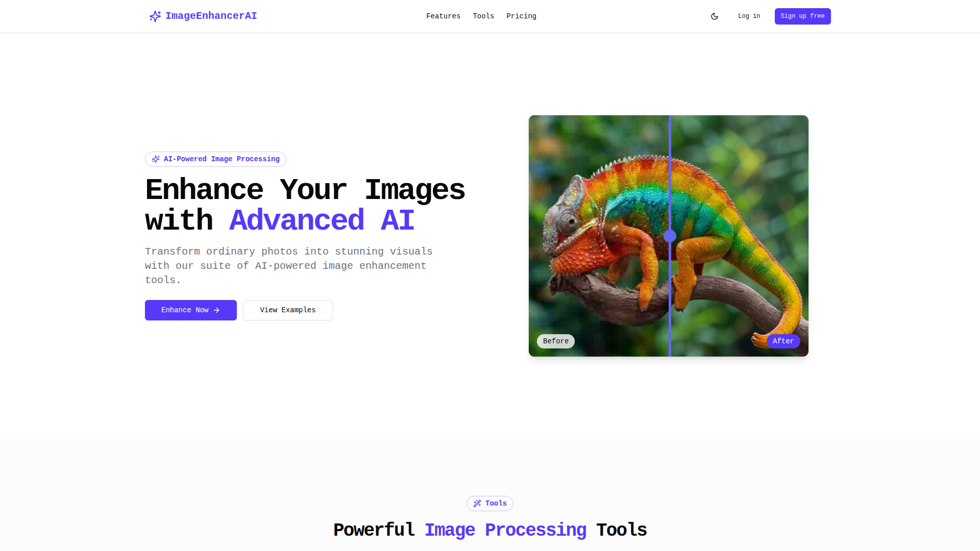Click the arrow icon inside Enhance Now

(216, 310)
